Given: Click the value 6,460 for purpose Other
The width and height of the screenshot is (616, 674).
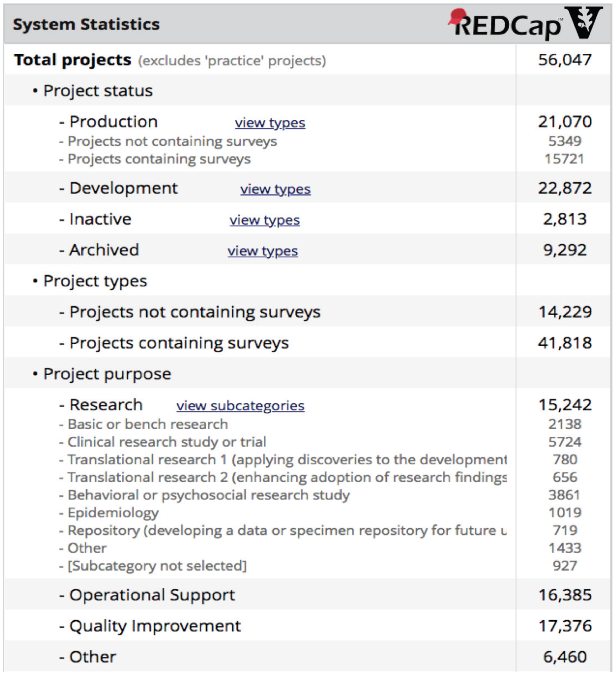Looking at the screenshot, I should pyautogui.click(x=564, y=657).
